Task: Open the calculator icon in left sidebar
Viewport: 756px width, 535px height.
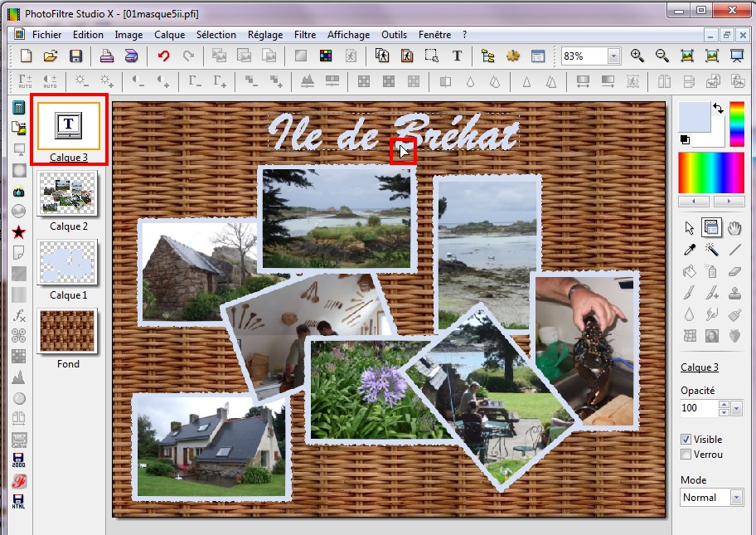Action: [x=19, y=107]
